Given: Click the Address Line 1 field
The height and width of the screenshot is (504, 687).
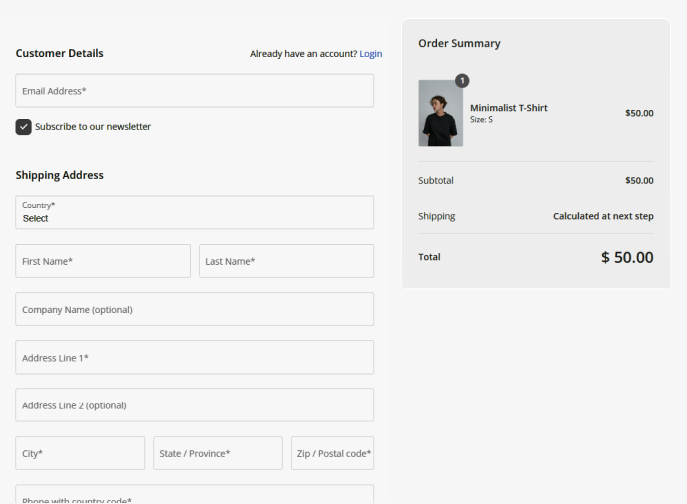Looking at the screenshot, I should (x=194, y=357).
